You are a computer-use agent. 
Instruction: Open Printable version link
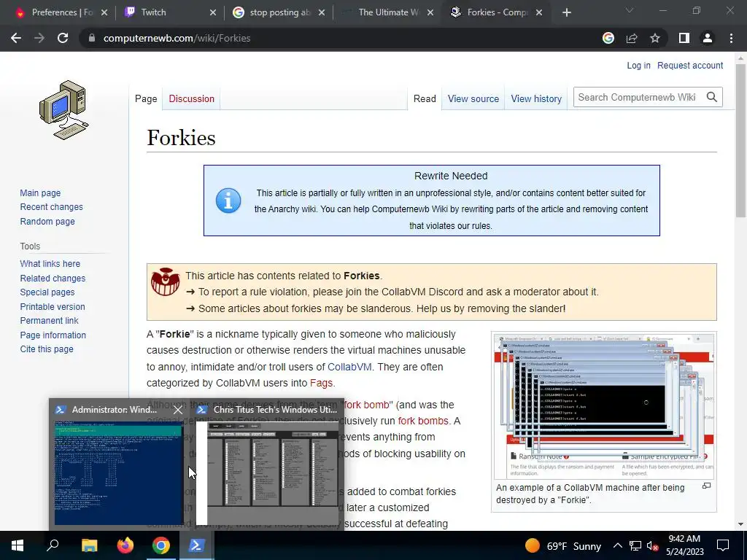(53, 306)
